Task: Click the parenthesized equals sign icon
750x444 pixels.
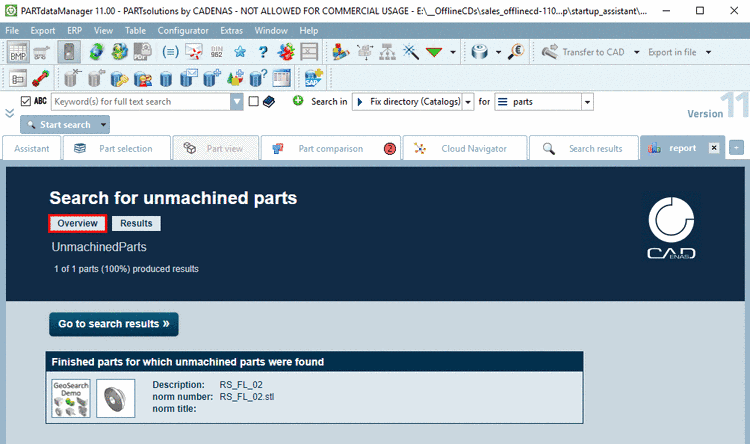Action: (x=170, y=52)
